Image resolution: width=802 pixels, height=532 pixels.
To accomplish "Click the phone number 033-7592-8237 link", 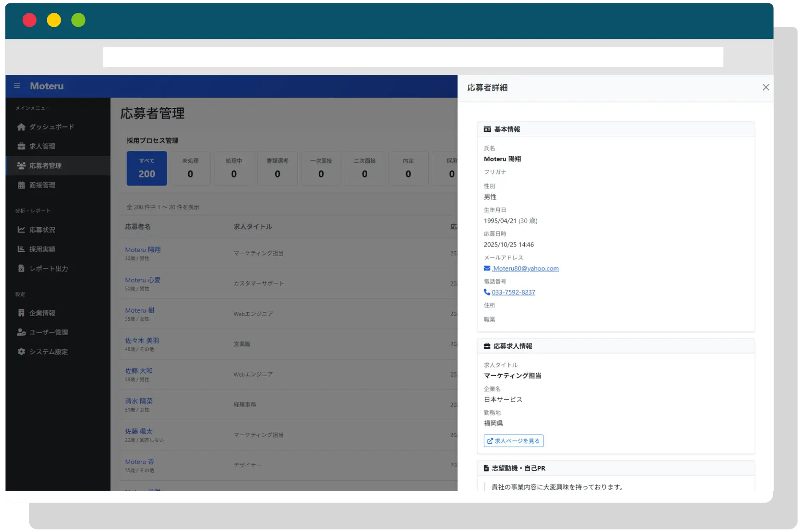I will coord(513,292).
